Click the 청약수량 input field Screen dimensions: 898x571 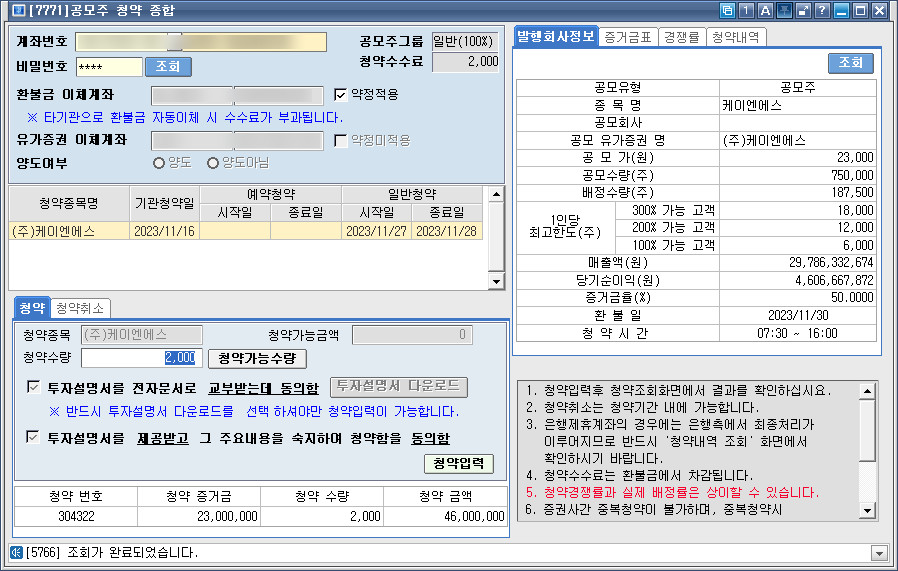point(142,358)
